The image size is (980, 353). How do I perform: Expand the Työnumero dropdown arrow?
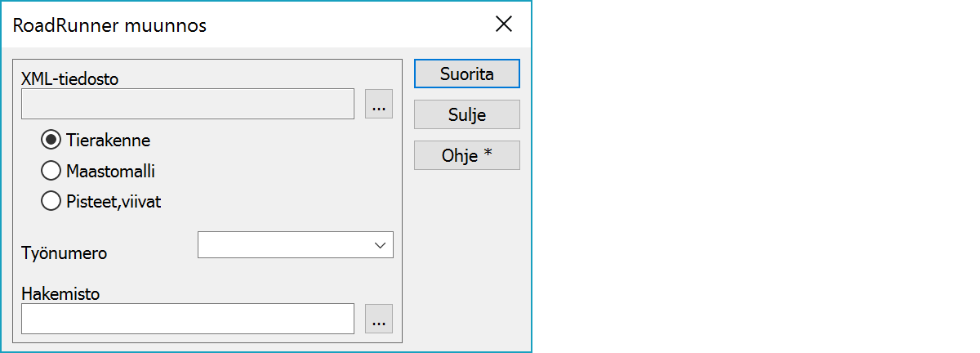point(380,244)
